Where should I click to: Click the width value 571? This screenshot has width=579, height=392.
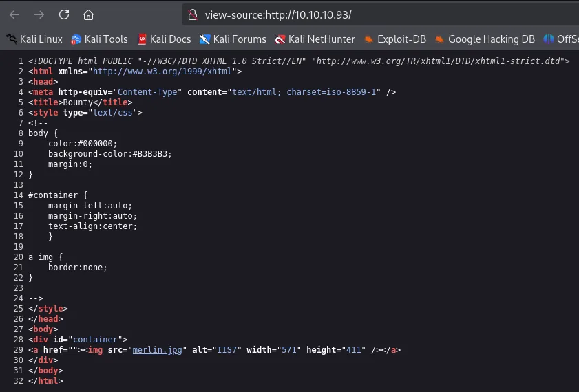click(289, 350)
